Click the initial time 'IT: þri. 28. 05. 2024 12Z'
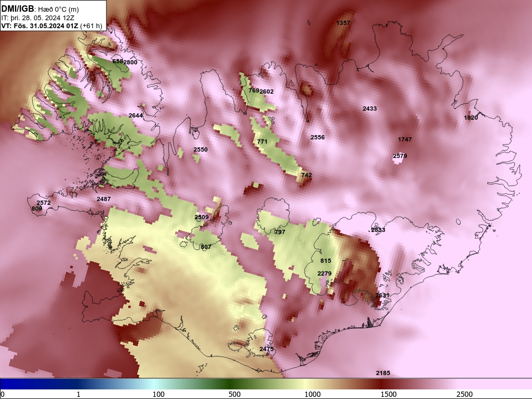The image size is (532, 399). point(38,18)
